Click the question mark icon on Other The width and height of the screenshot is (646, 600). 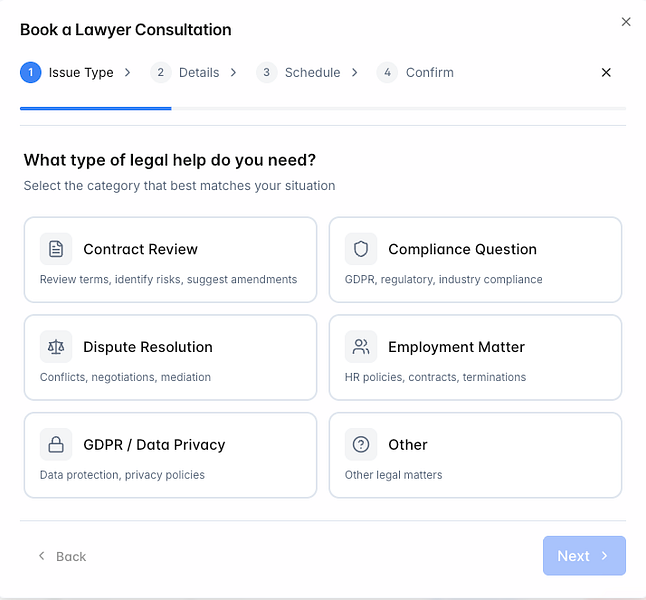pyautogui.click(x=361, y=445)
